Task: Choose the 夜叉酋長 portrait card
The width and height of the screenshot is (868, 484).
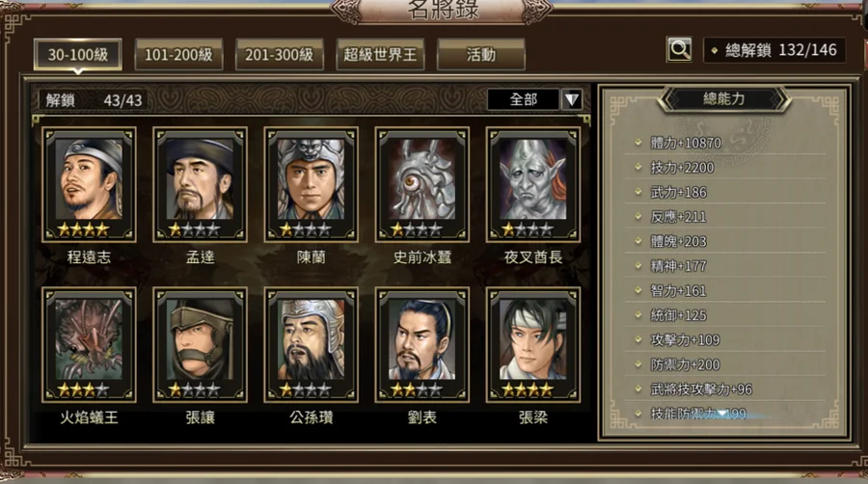Action: click(533, 184)
